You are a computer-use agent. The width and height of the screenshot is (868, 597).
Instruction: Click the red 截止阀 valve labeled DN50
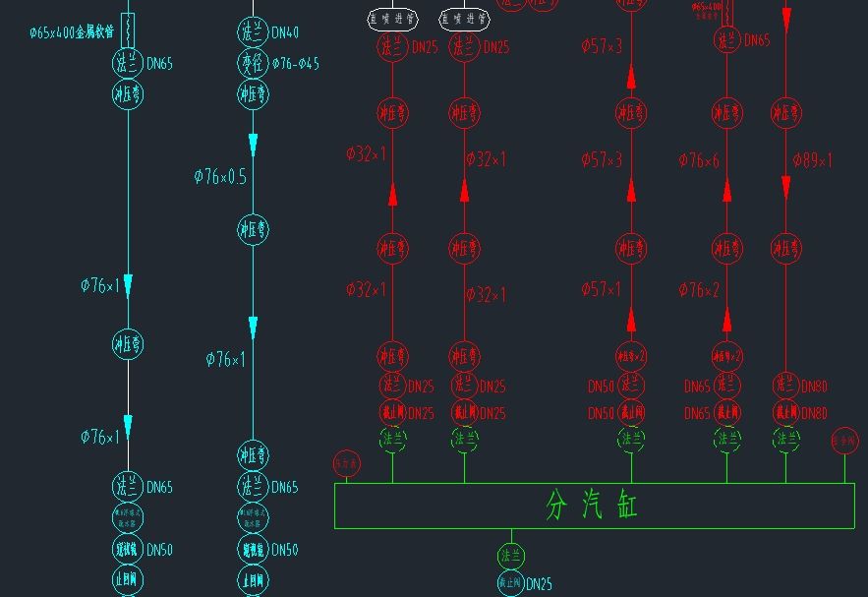coord(631,413)
